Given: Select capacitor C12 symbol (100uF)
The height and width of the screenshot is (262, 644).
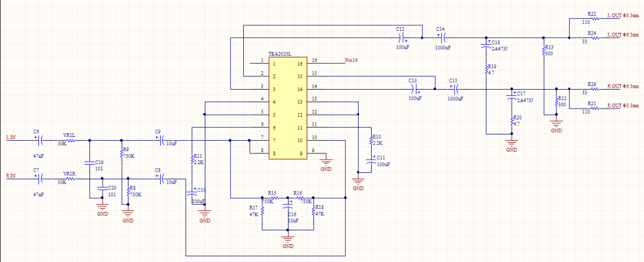Looking at the screenshot, I should coord(402,38).
